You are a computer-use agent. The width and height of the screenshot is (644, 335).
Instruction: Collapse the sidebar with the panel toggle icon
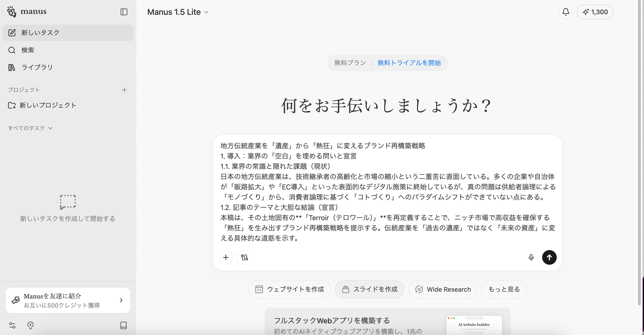tap(124, 12)
